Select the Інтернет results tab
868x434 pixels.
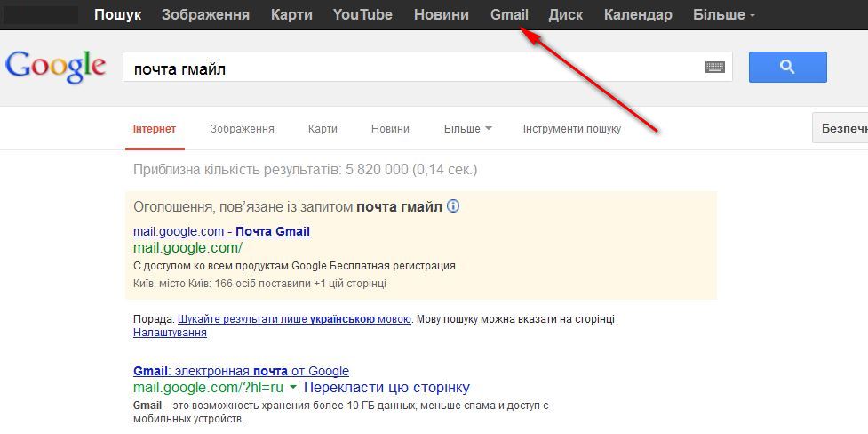click(155, 129)
